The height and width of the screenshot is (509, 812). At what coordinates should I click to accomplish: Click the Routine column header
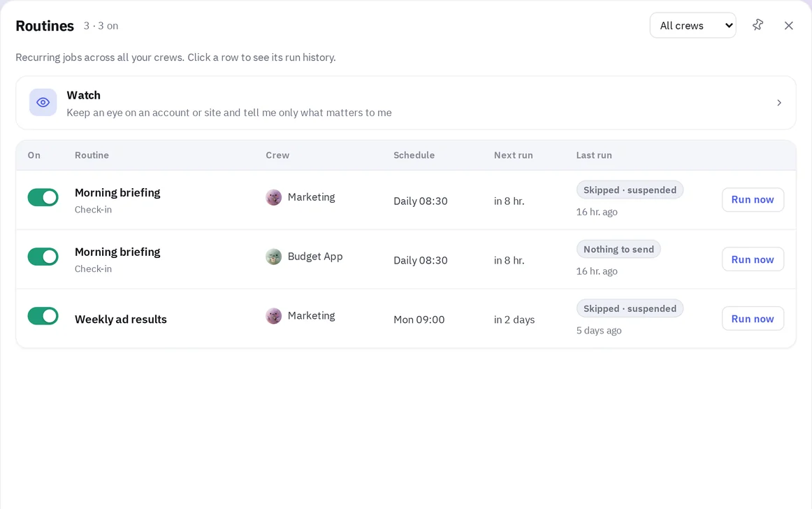pyautogui.click(x=92, y=155)
